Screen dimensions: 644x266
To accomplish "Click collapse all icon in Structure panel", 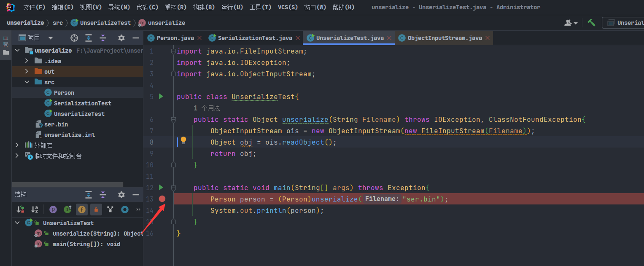I will [103, 195].
